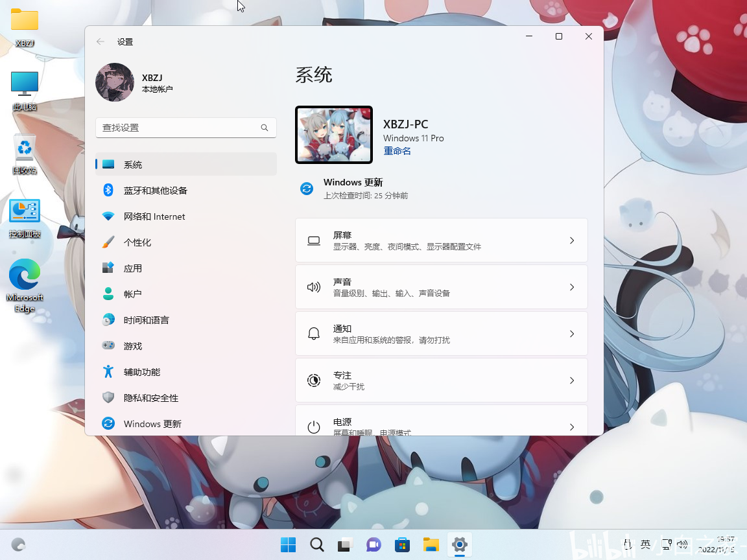747x560 pixels.
Task: Expand the 电源 row chevron
Action: [x=572, y=427]
